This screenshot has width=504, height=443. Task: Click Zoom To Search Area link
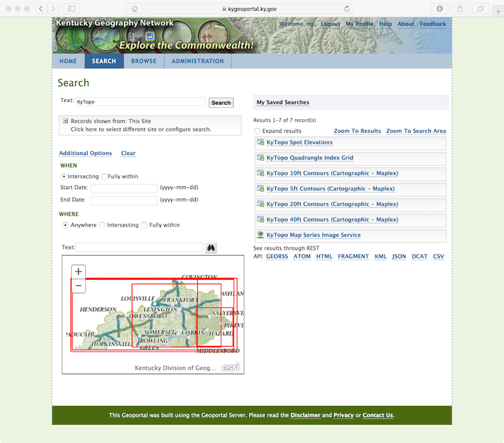coord(416,131)
